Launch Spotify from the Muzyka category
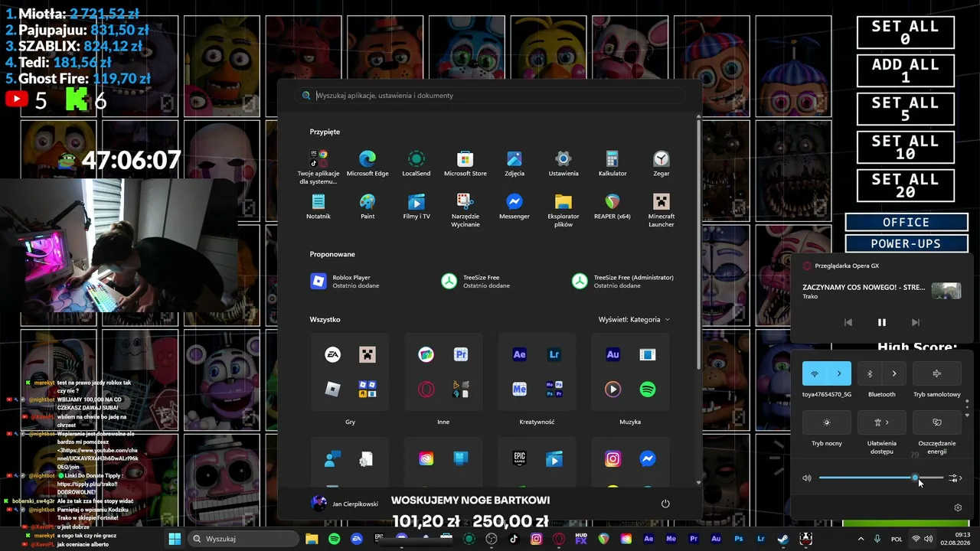Viewport: 980px width, 551px height. point(648,390)
